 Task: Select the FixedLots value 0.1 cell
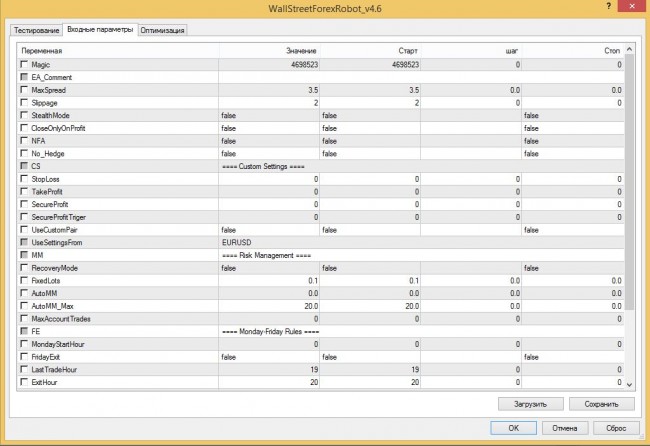click(x=269, y=281)
